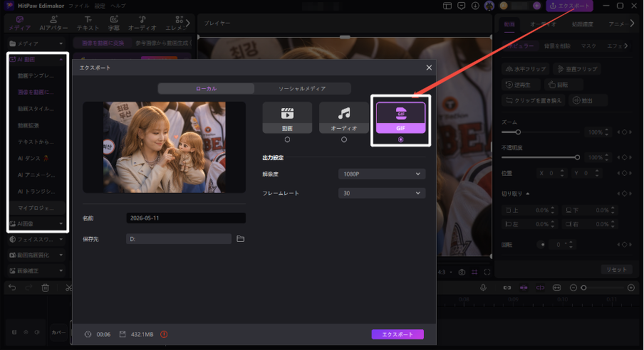Close the export dialog with X
This screenshot has height=350, width=644.
pyautogui.click(x=429, y=68)
